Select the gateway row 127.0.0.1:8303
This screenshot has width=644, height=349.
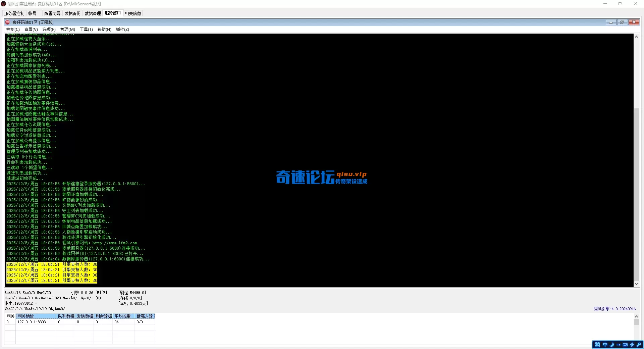click(31, 322)
